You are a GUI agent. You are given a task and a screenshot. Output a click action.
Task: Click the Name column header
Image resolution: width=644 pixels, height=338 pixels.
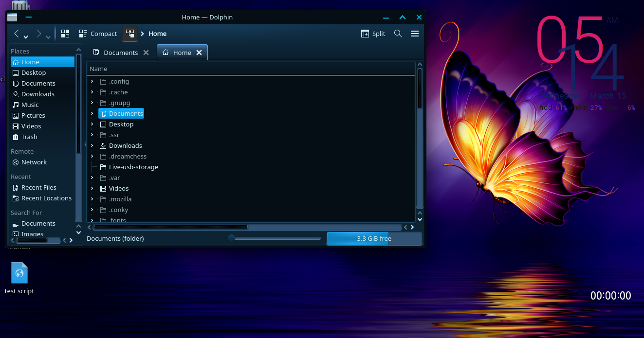(x=99, y=69)
